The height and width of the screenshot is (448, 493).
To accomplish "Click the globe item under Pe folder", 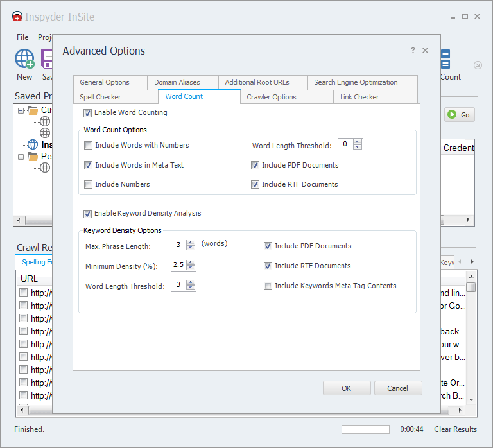I will (x=45, y=168).
